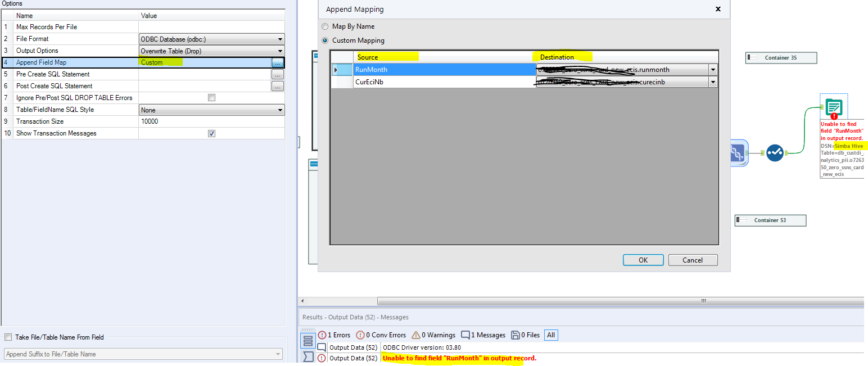The width and height of the screenshot is (868, 366).
Task: Open the File Format dropdown
Action: click(x=280, y=39)
